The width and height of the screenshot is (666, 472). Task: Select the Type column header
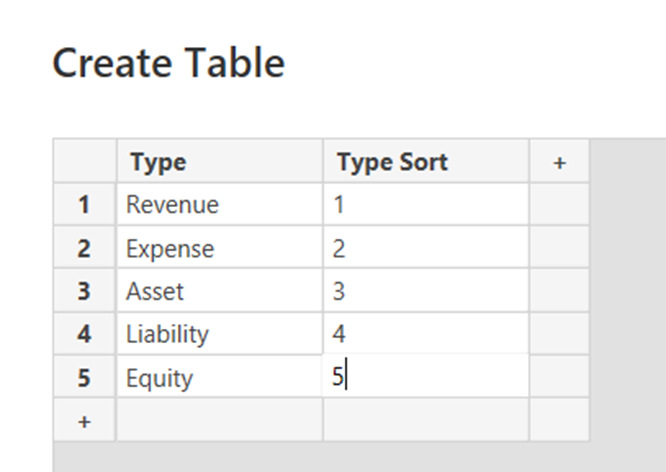pos(219,162)
